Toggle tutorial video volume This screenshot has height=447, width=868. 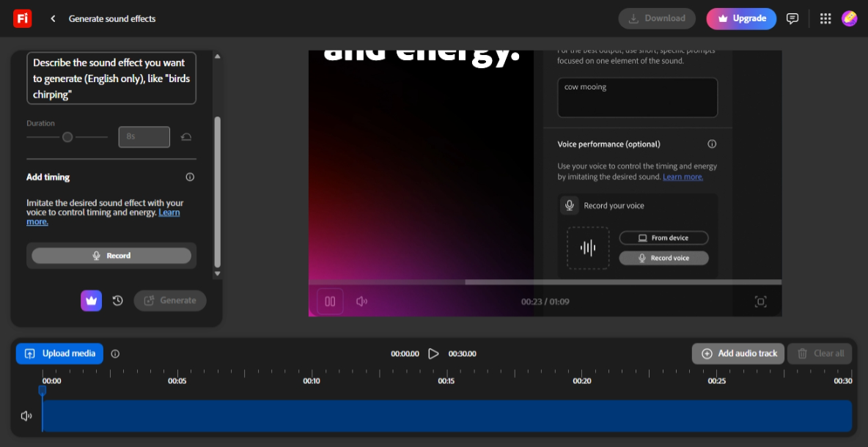click(x=361, y=301)
